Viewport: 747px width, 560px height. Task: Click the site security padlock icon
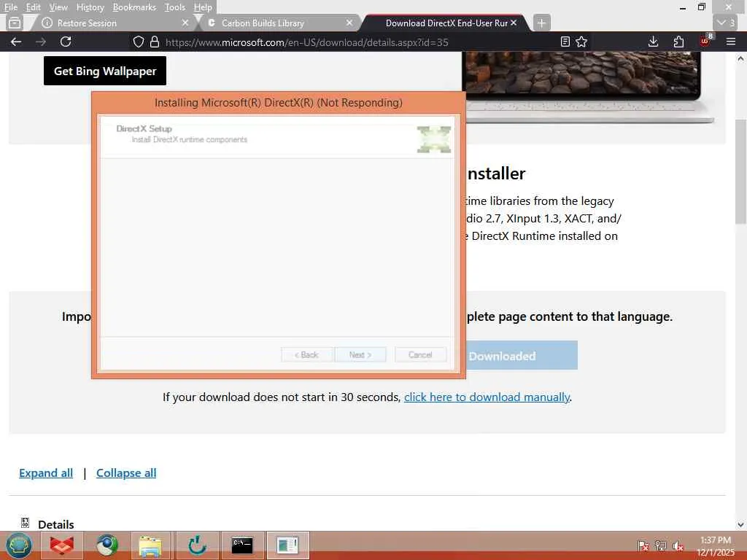155,42
